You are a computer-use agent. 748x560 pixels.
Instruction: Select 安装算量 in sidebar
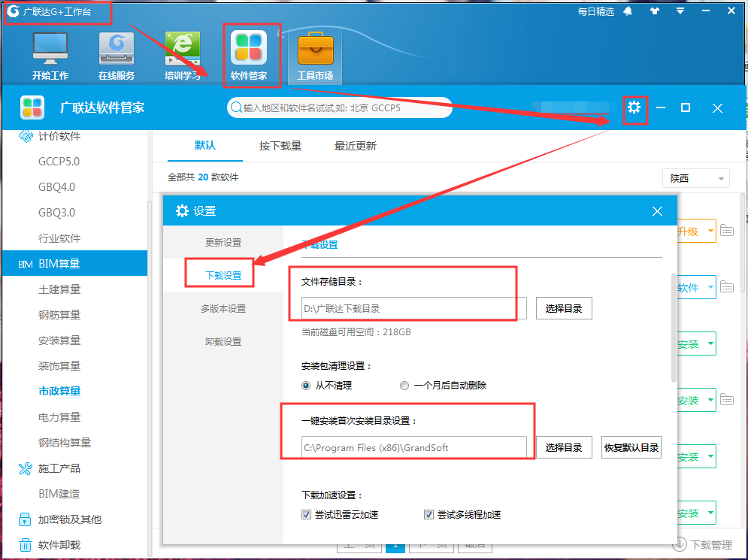point(59,340)
